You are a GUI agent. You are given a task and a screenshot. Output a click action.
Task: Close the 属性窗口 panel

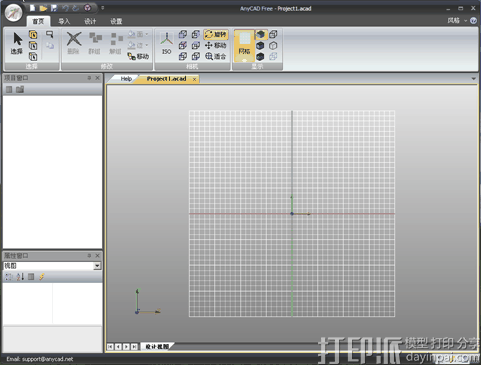(97, 255)
